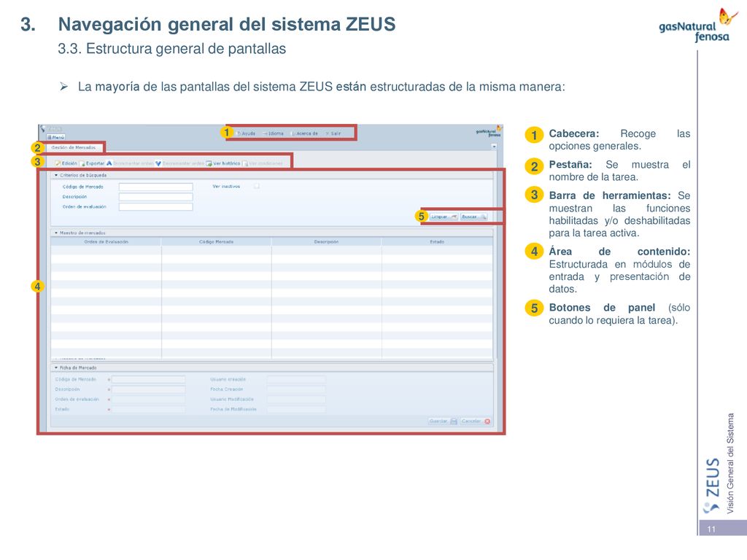Collapse the Maestro de mercados panel
Screen dimensions: 747x560
click(x=55, y=233)
